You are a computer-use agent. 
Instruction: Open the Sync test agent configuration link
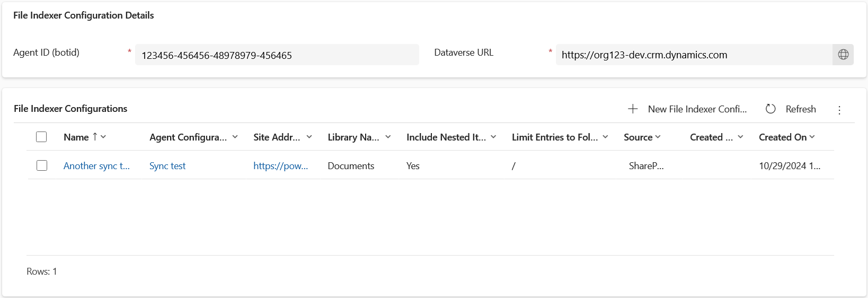(167, 166)
